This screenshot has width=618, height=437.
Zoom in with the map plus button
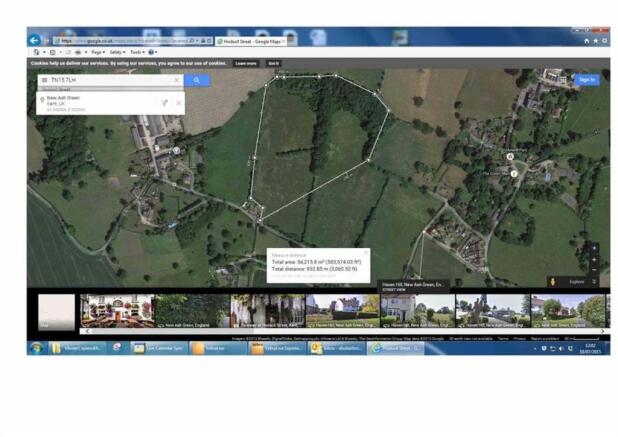[594, 260]
